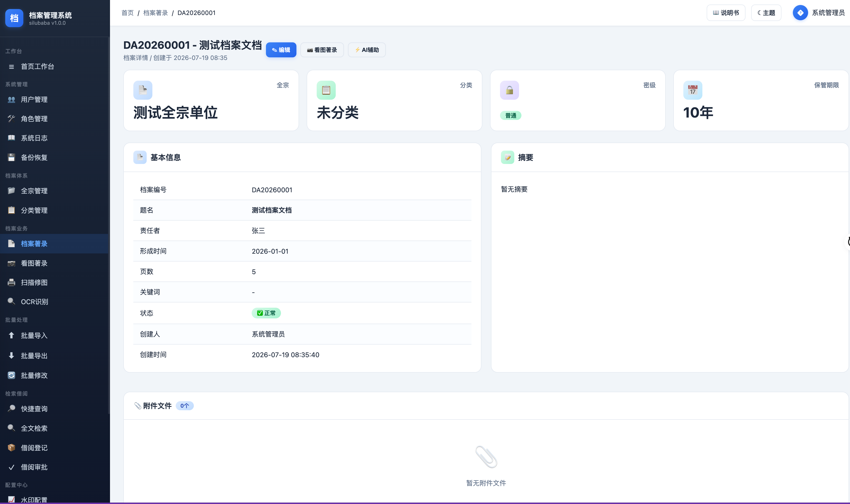Viewport: 850px width, 504px height.
Task: Open 系统日志 menu item
Action: [x=54, y=138]
